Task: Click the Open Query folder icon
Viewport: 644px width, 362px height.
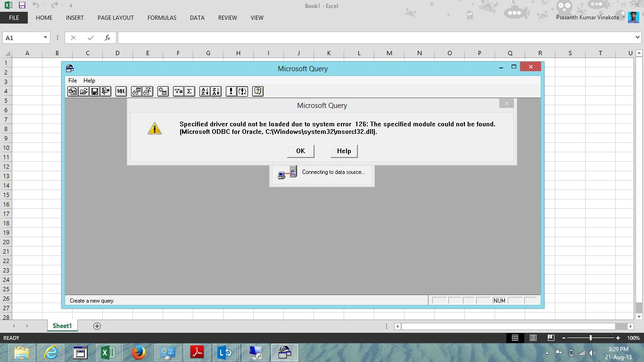Action: tap(83, 91)
